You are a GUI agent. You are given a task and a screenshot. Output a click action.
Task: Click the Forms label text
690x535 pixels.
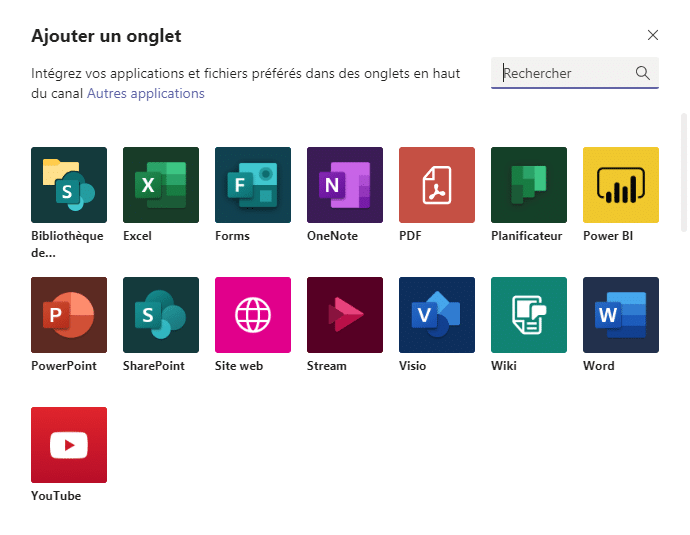pyautogui.click(x=232, y=236)
